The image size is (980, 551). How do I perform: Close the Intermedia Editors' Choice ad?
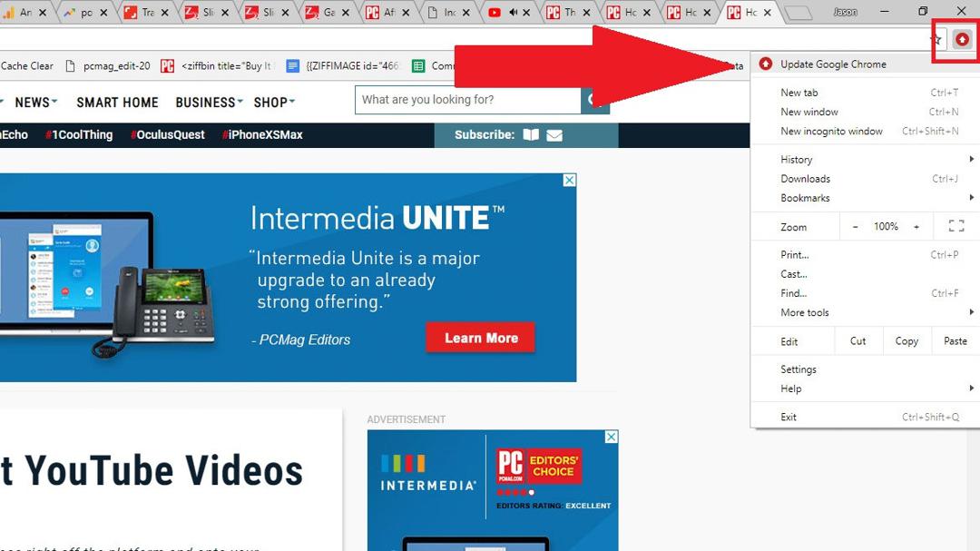[612, 437]
